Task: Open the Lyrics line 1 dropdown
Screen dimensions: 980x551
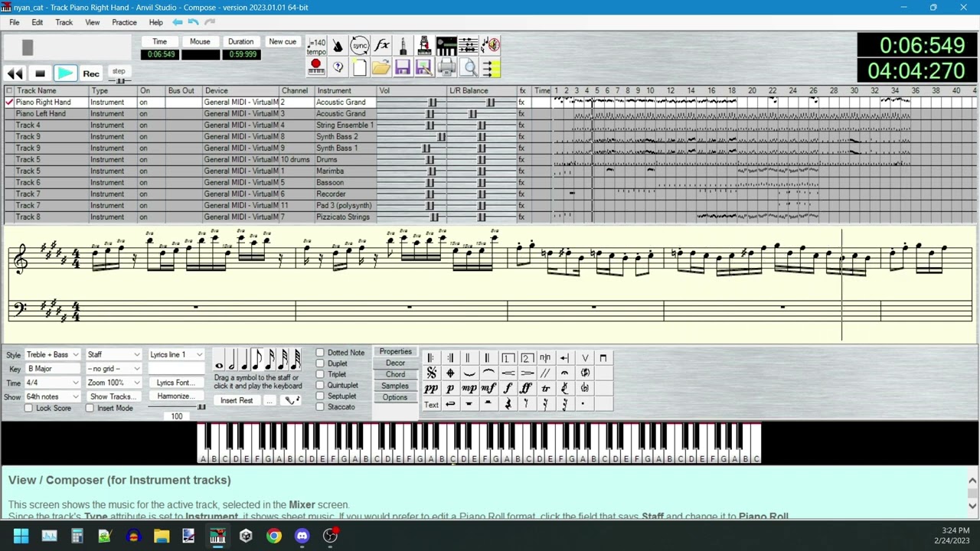Action: tap(176, 354)
